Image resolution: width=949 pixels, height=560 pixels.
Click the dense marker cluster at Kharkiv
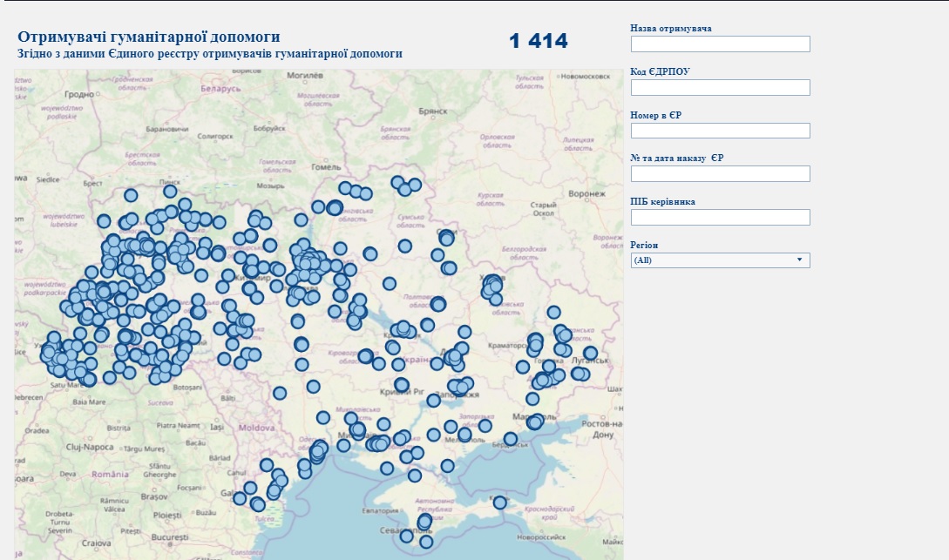(x=492, y=284)
